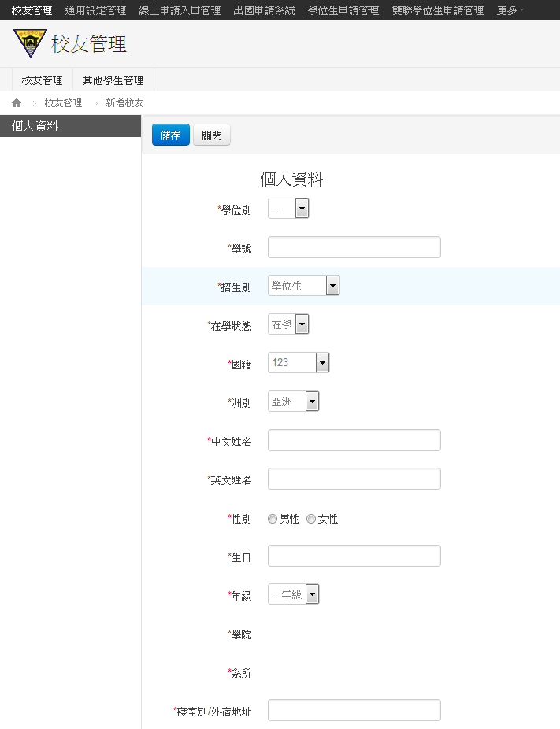Screen dimensions: 560x729
Task: Select the 男性 radio button
Action: 273,519
